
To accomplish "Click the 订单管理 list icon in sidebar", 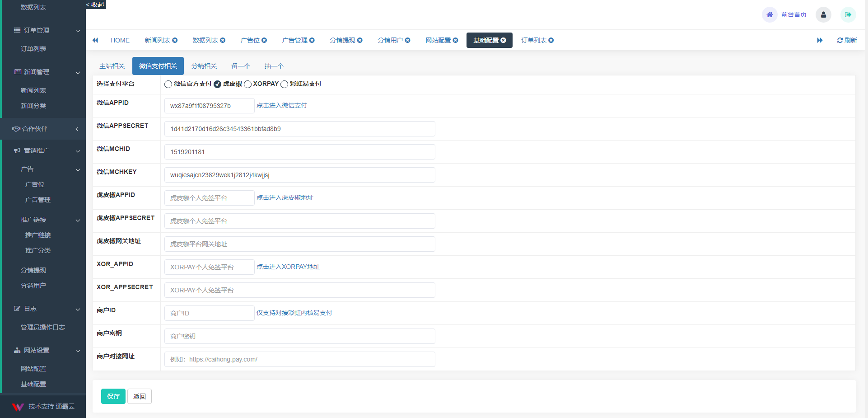I will pos(17,30).
